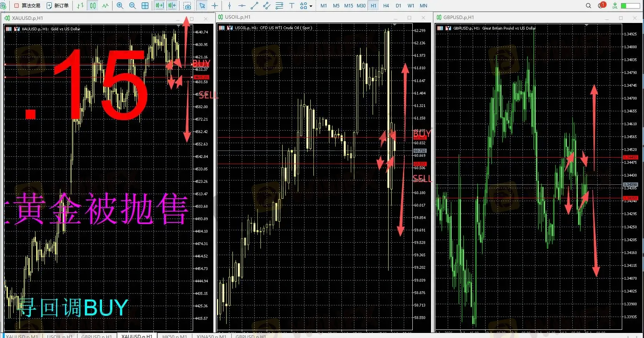This screenshot has width=644, height=338.
Task: Change timeframe to H4
Action: point(386,6)
